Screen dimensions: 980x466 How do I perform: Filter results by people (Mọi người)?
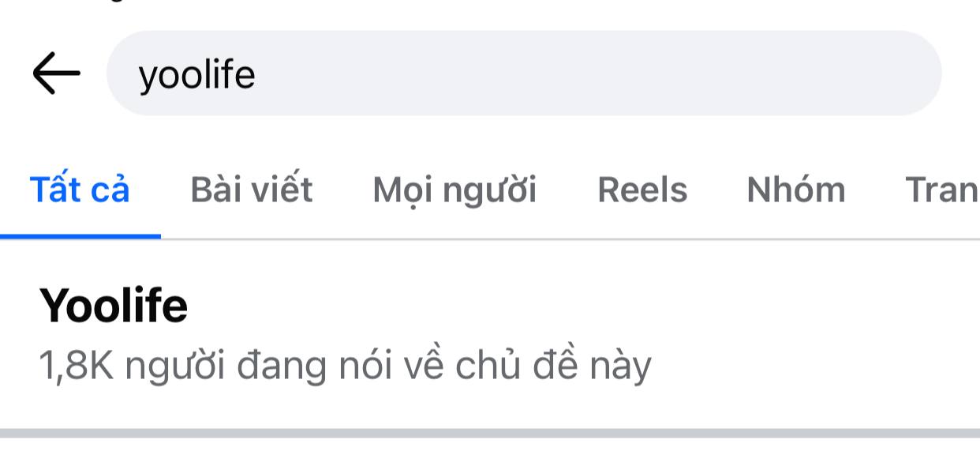pyautogui.click(x=454, y=190)
